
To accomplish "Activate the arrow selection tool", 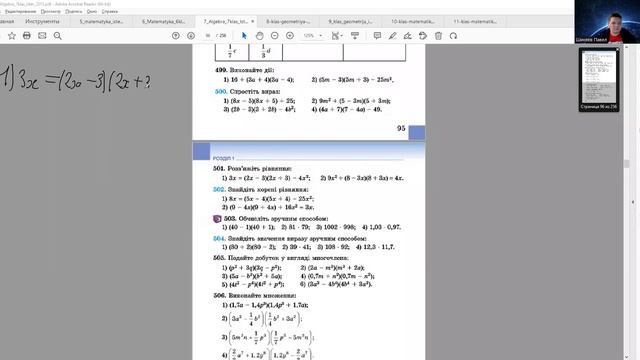I will coord(244,36).
